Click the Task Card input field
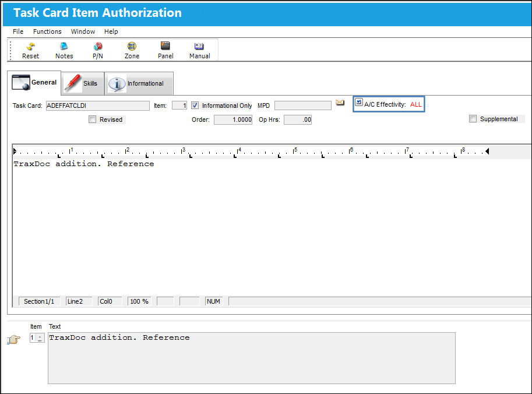 pyautogui.click(x=98, y=105)
